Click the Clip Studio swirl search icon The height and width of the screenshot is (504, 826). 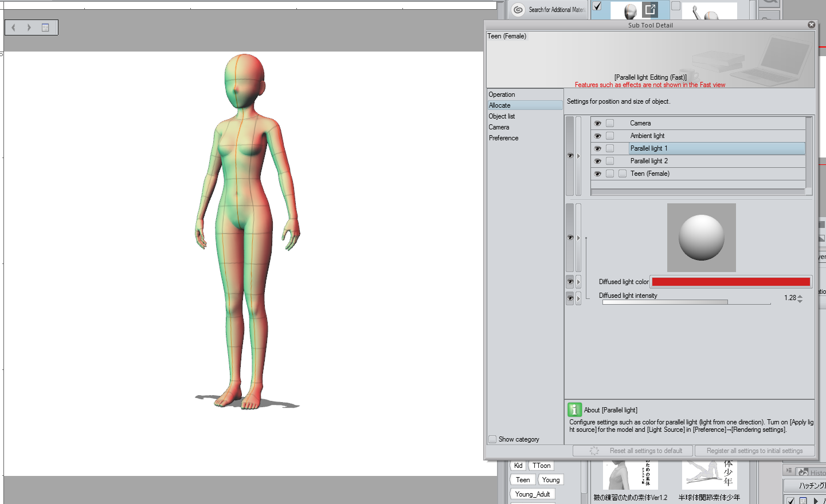(518, 10)
